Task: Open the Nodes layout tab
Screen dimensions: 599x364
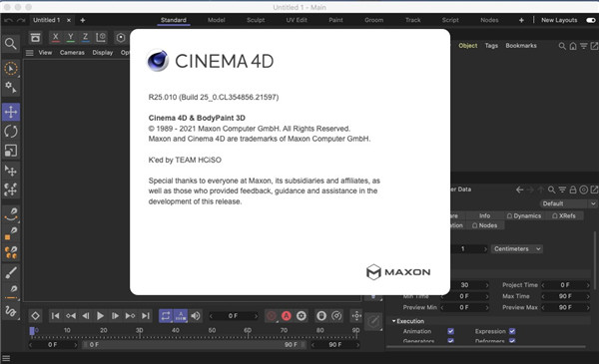Action: tap(489, 20)
